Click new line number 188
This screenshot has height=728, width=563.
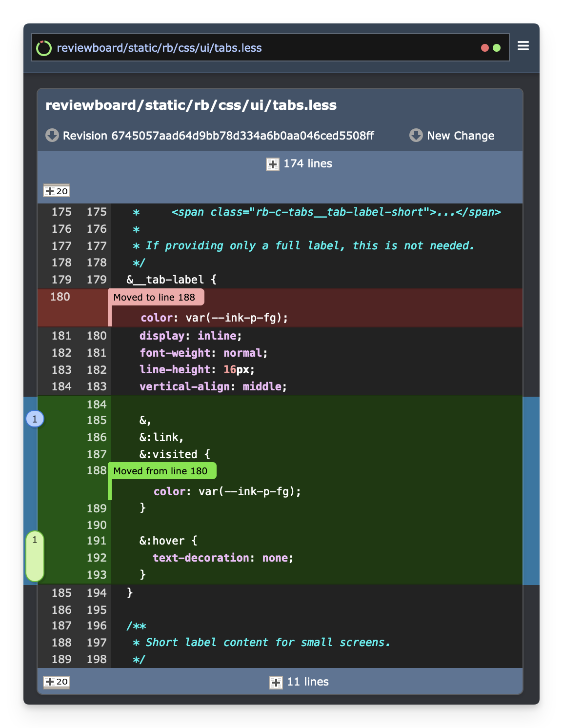97,470
